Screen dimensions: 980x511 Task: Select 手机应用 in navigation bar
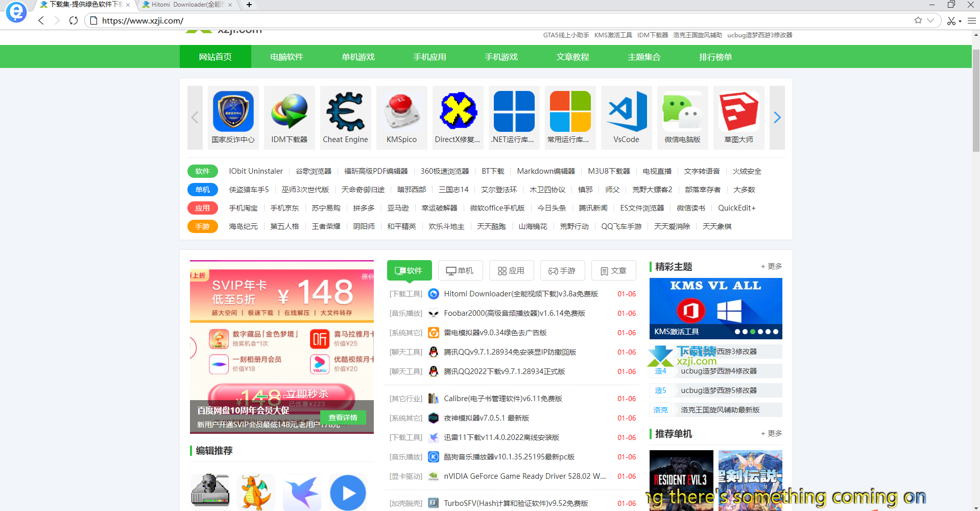pyautogui.click(x=429, y=57)
